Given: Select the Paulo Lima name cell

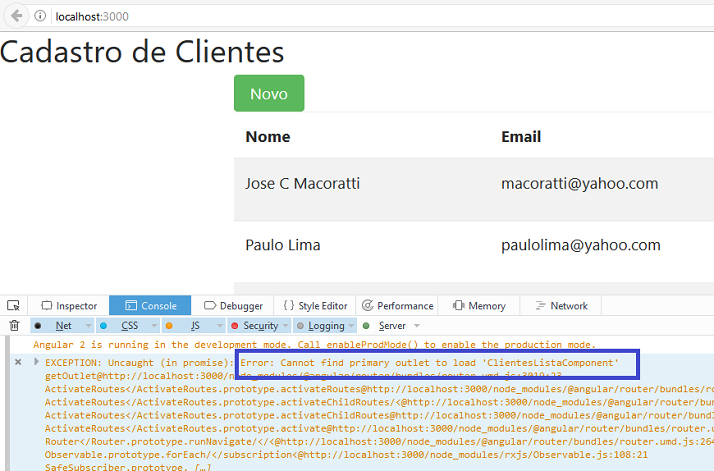Looking at the screenshot, I should (283, 245).
